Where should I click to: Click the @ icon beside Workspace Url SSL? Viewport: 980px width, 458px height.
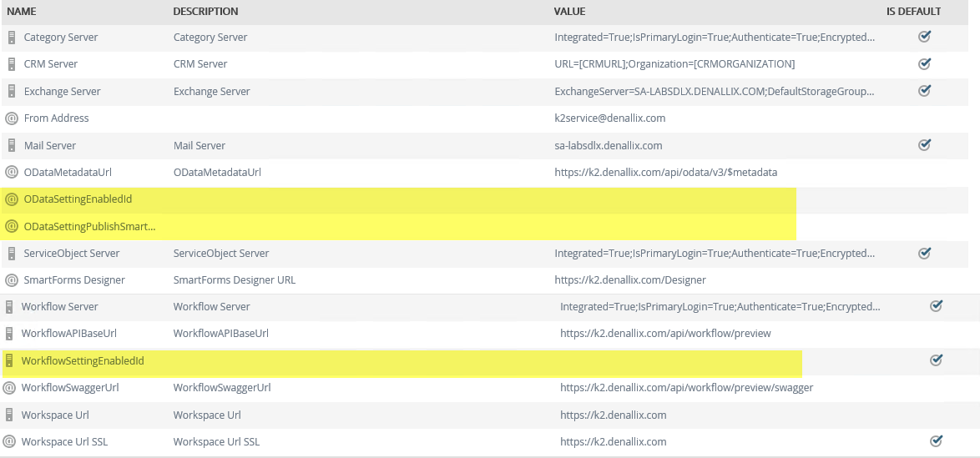[8, 442]
